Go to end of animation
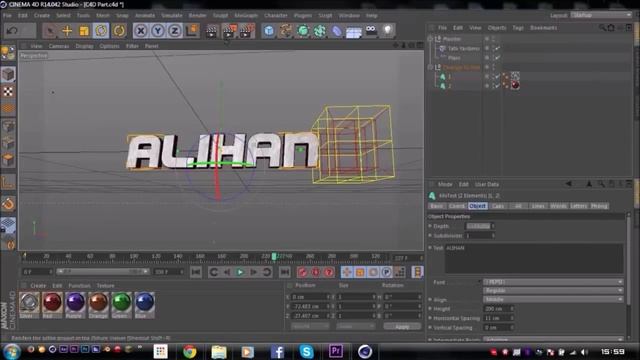 [285, 272]
